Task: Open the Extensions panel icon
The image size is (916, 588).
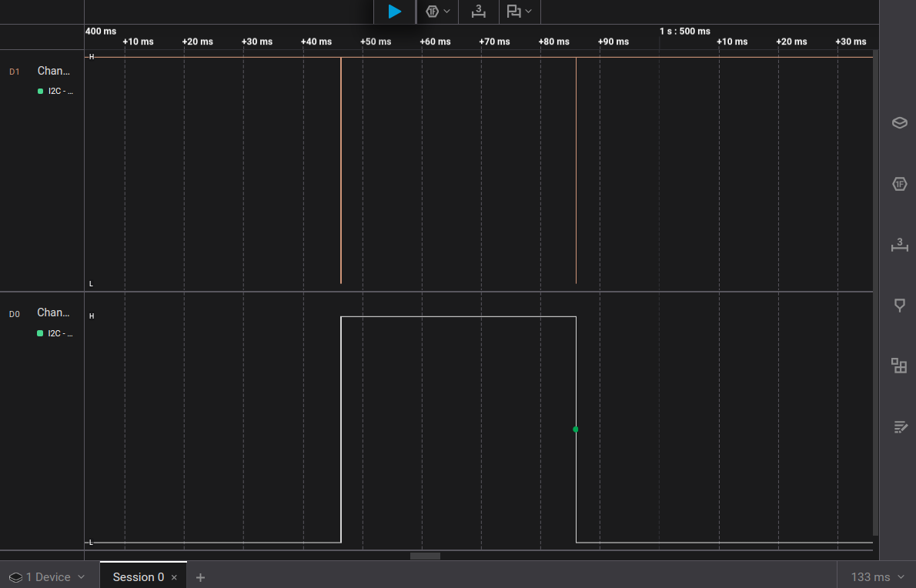Action: pyautogui.click(x=899, y=366)
